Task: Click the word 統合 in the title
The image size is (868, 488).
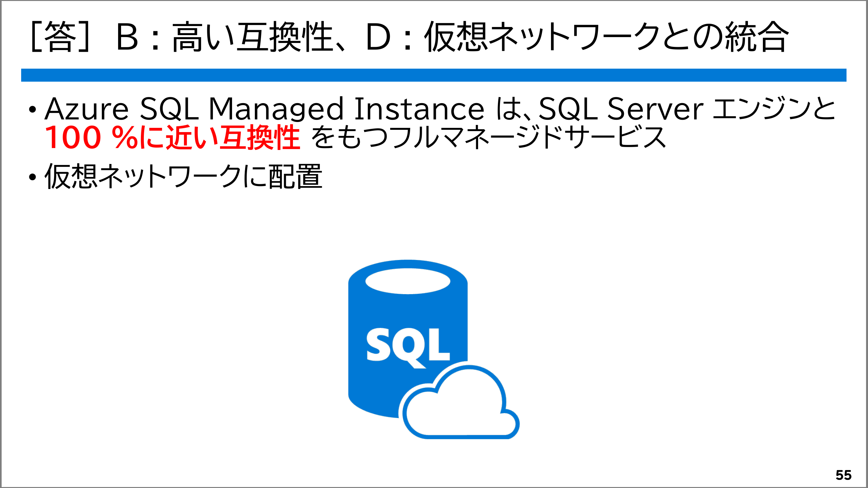Action: (x=757, y=36)
